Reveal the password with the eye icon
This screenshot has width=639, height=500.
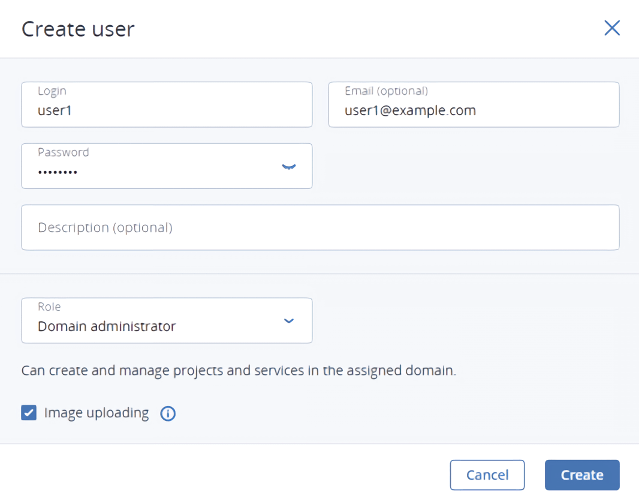click(x=289, y=167)
